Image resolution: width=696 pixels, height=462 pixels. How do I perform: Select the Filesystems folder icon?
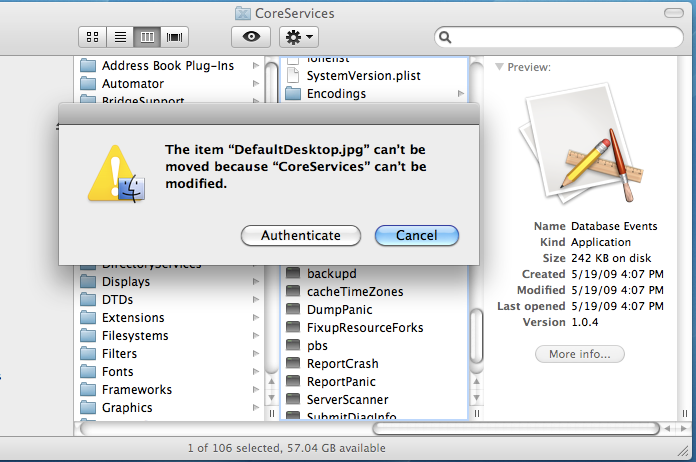pos(88,336)
